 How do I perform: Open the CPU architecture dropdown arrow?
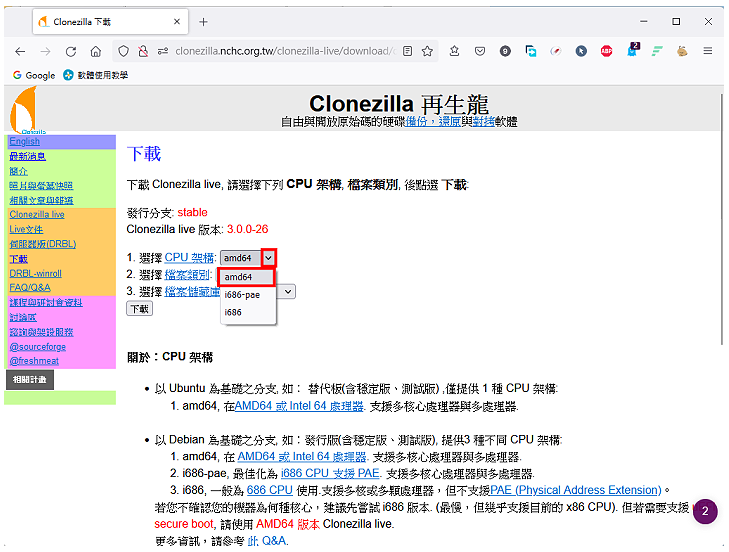(269, 258)
